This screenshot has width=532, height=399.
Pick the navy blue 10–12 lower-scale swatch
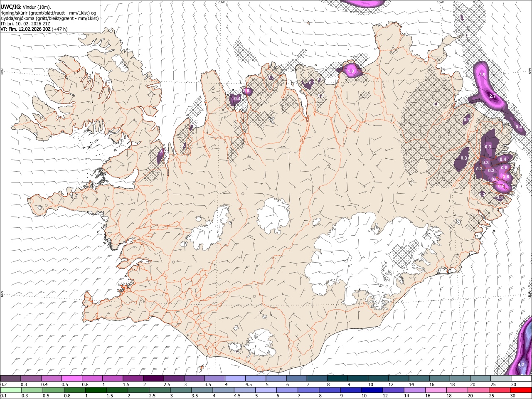click(x=372, y=390)
